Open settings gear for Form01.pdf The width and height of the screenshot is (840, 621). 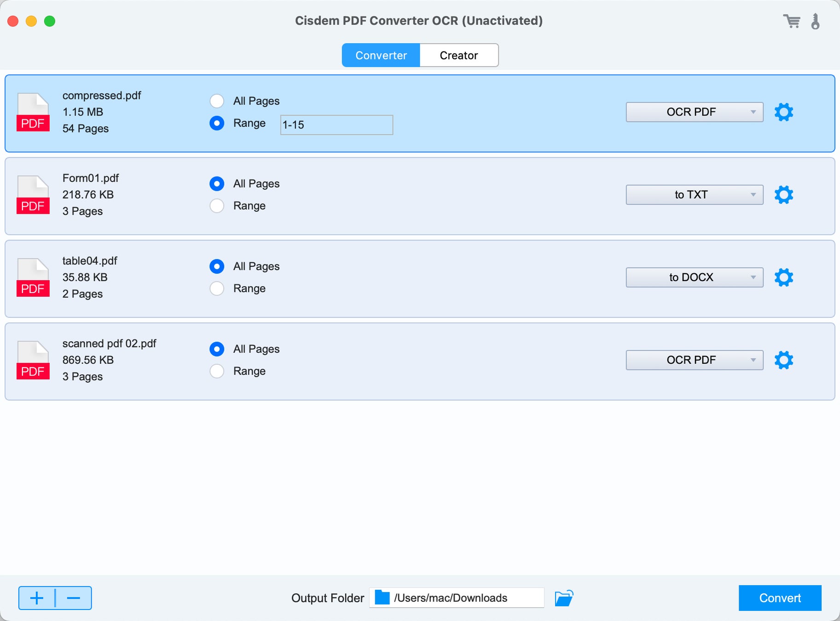784,195
